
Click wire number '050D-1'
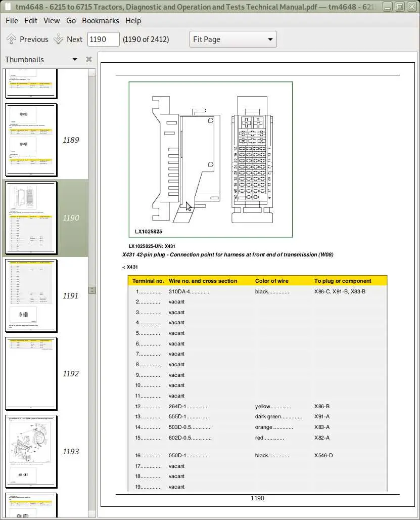tap(177, 455)
